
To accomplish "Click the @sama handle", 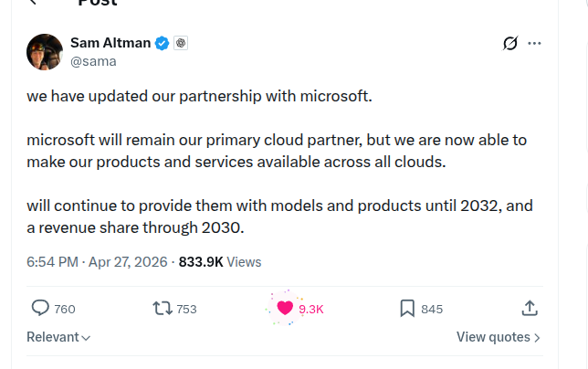I will tap(93, 61).
